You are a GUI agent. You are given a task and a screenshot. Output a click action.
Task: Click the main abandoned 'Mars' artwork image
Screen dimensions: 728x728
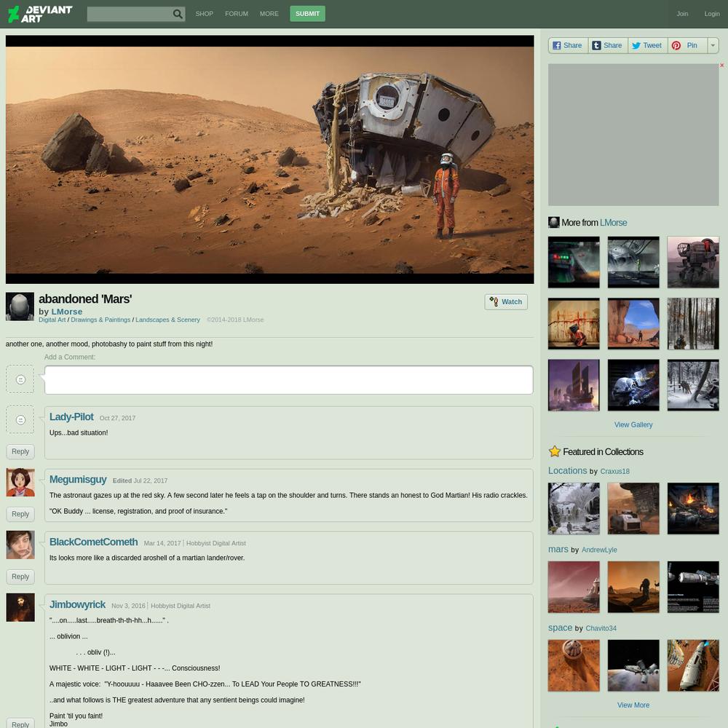point(270,159)
